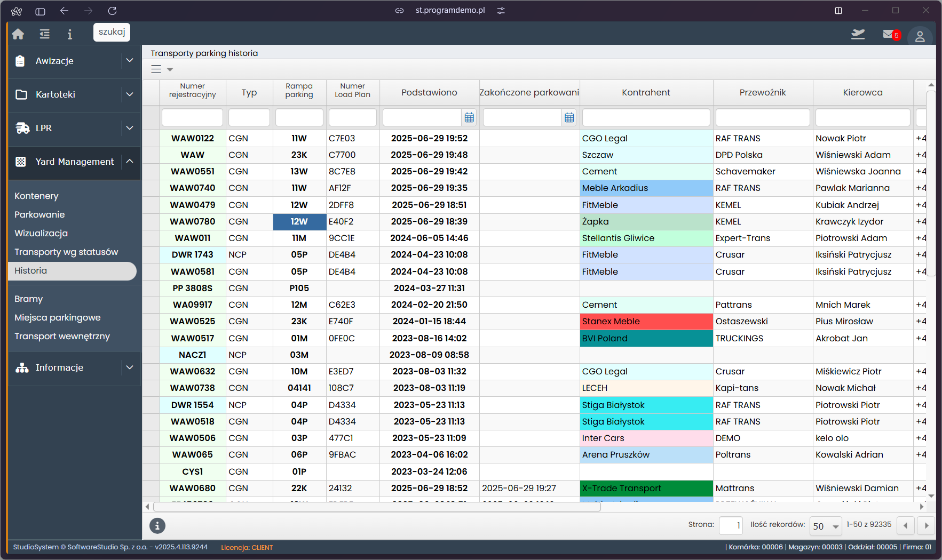Open the records per page dropdown
This screenshot has height=560, width=942.
pyautogui.click(x=825, y=526)
